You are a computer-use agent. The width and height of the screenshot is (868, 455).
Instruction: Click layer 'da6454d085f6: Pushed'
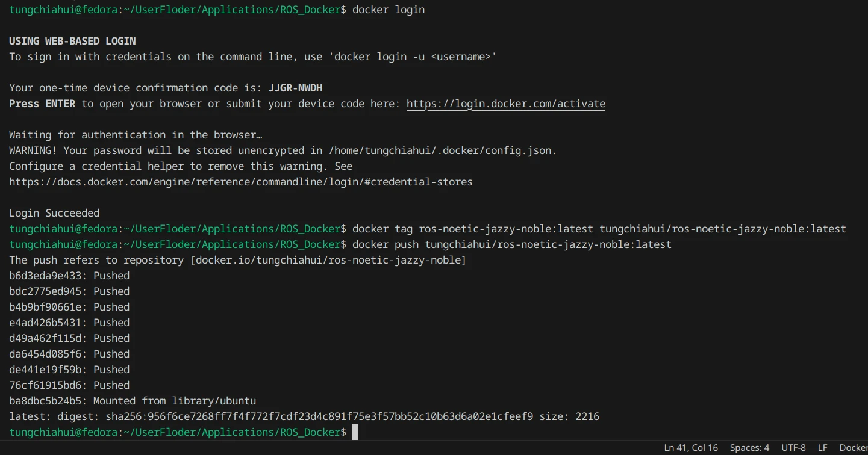pyautogui.click(x=69, y=354)
